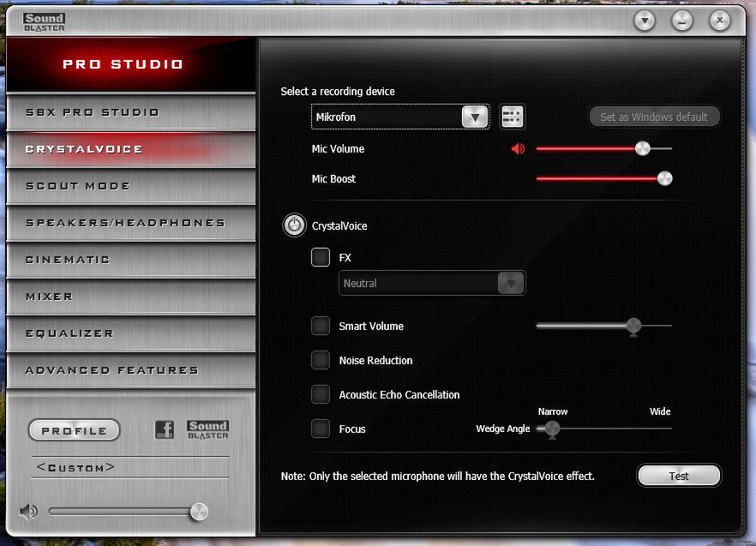Open the Advanced Features tab

pyautogui.click(x=130, y=370)
